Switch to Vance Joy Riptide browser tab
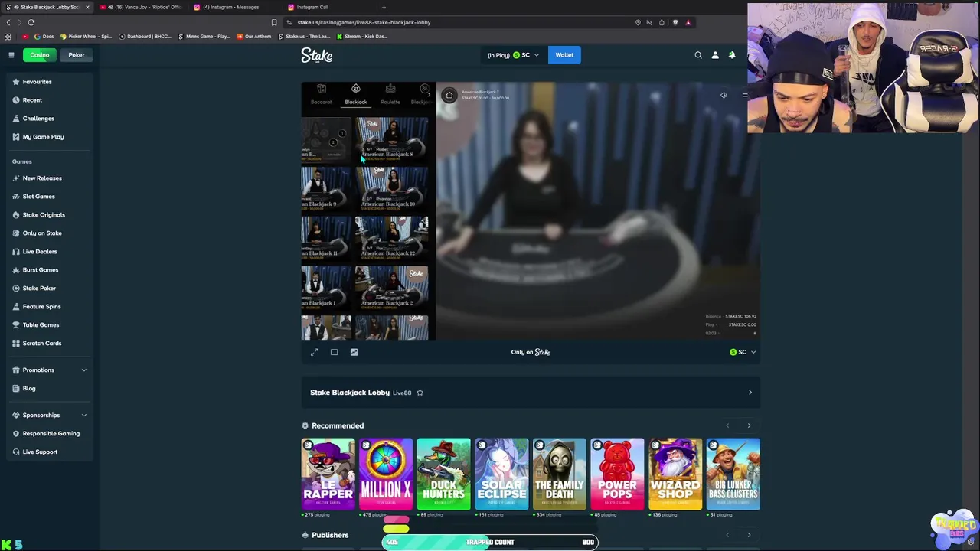 point(143,7)
